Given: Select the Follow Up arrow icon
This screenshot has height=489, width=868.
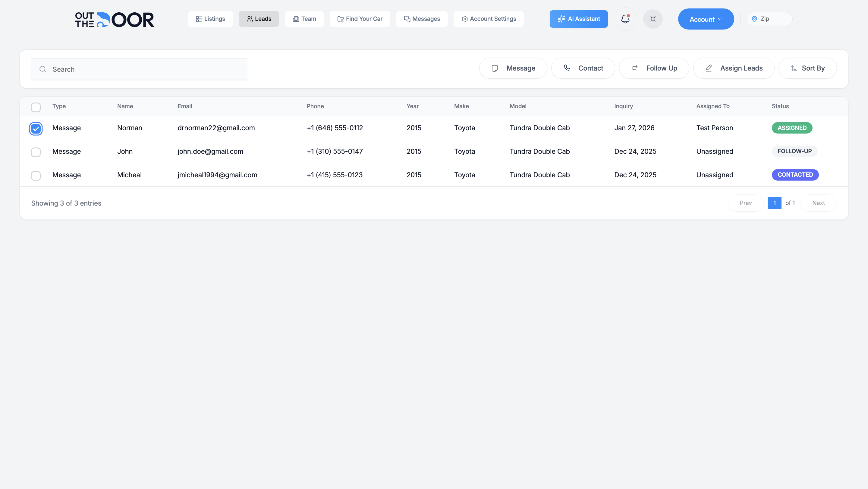Looking at the screenshot, I should (x=635, y=68).
